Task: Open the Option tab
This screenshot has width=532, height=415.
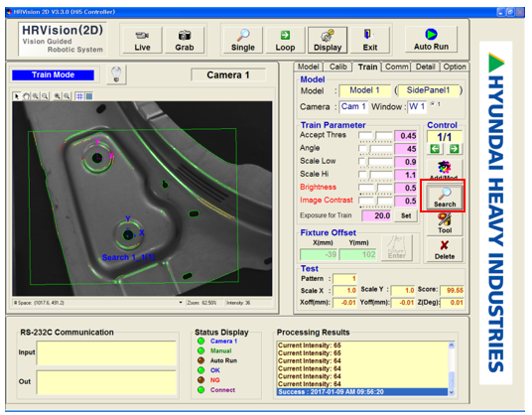Action: pyautogui.click(x=455, y=67)
